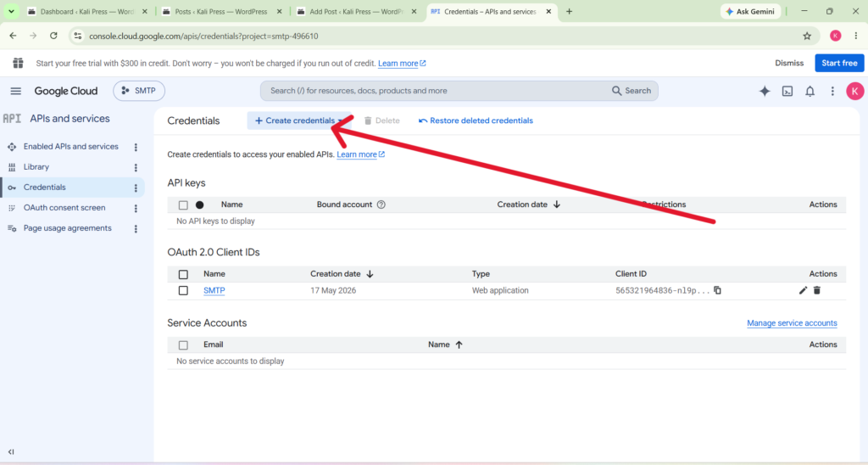Open the Create credentials dropdown
Viewport: 868px width, 465px height.
pyautogui.click(x=299, y=120)
